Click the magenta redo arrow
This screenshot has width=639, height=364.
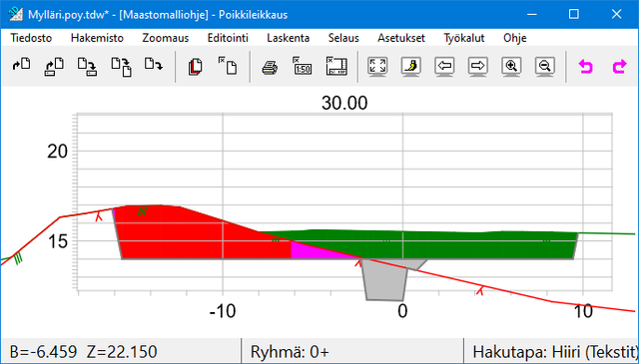point(619,67)
